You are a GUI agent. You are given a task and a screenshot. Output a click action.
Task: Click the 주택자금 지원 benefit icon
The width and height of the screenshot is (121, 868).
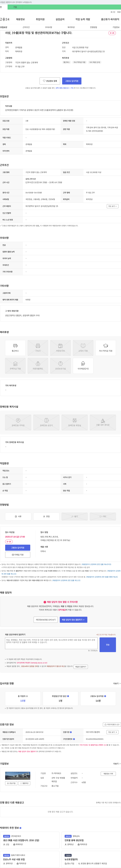[15, 366]
